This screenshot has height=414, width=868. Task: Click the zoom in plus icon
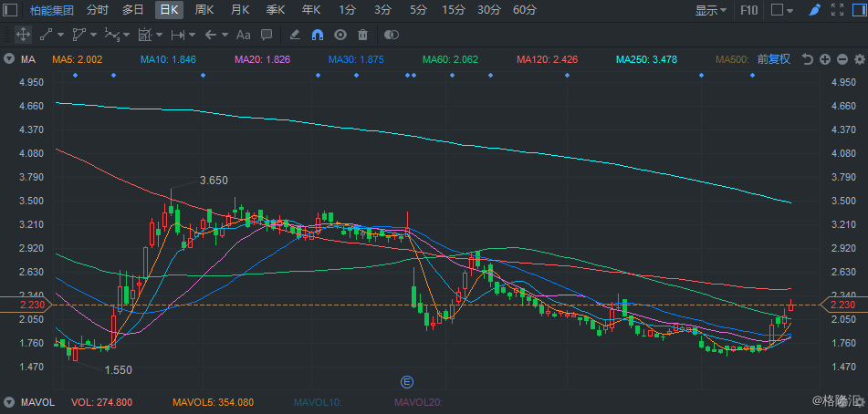click(x=825, y=59)
